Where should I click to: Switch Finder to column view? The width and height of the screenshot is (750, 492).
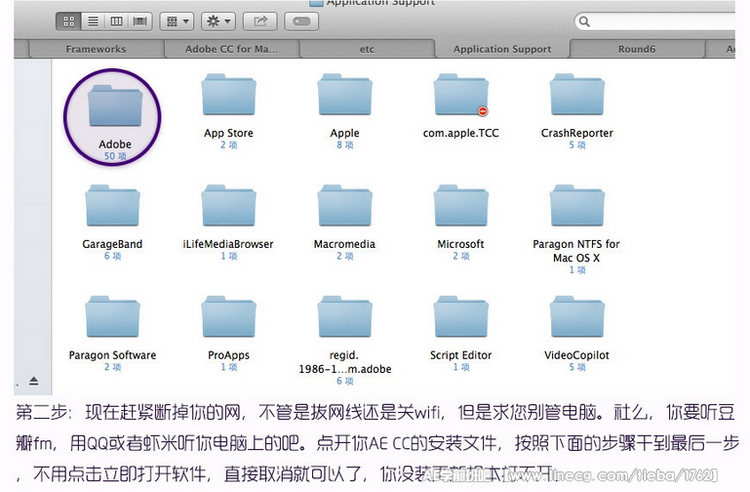click(116, 22)
